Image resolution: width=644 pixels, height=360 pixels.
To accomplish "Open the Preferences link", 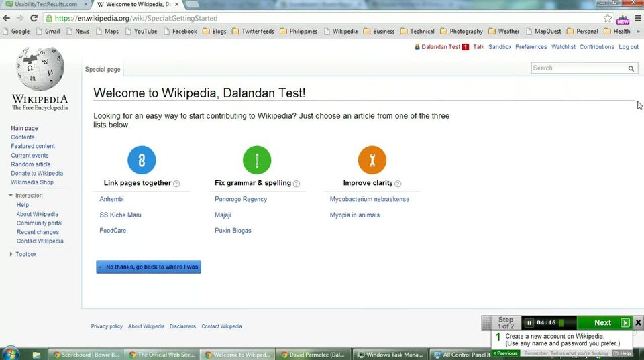I will [x=531, y=47].
